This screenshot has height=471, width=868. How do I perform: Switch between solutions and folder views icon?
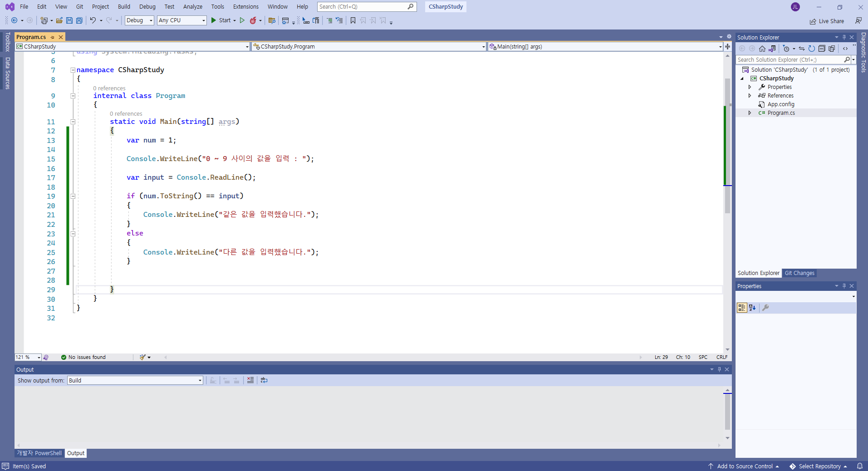(x=772, y=49)
